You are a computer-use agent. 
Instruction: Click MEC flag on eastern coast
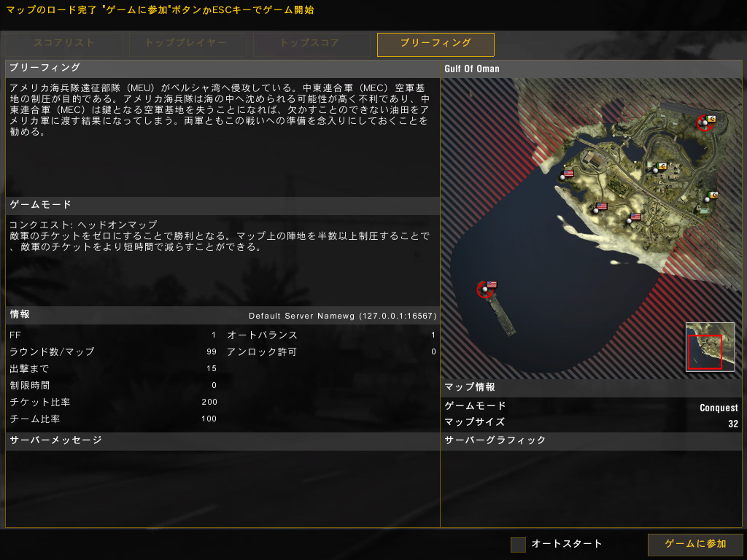coord(711,196)
